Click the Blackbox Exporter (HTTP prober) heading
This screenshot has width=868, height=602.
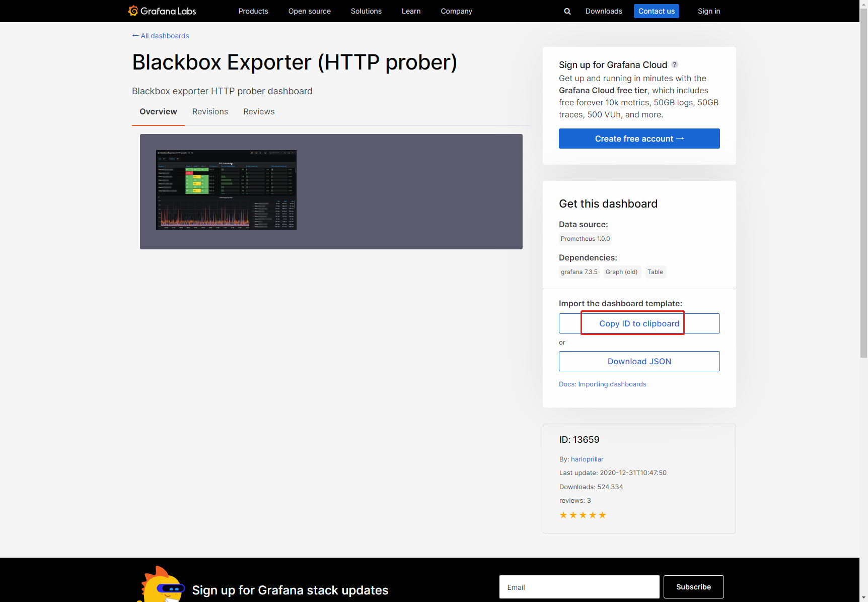295,62
